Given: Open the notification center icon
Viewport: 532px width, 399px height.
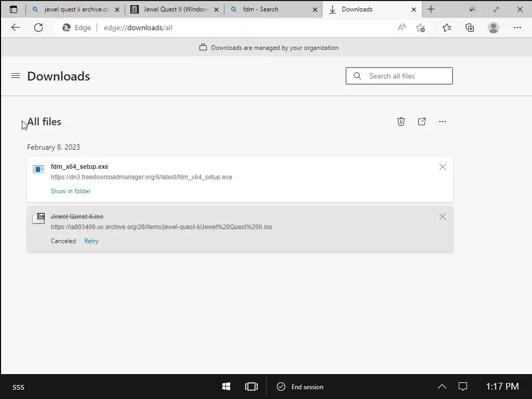Looking at the screenshot, I should coord(463,387).
